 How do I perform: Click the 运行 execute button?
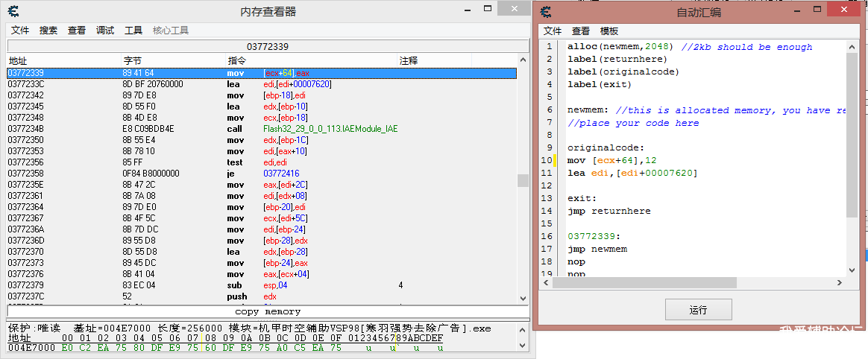point(699,310)
